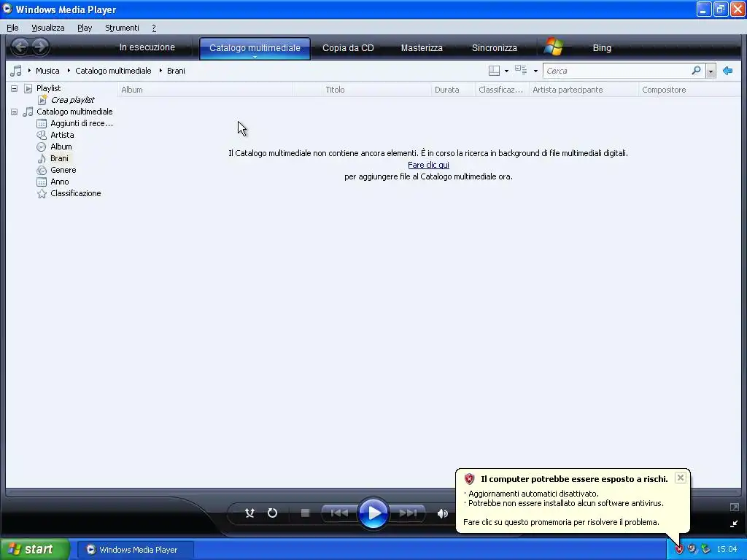Click the second system tray icon

(692, 550)
